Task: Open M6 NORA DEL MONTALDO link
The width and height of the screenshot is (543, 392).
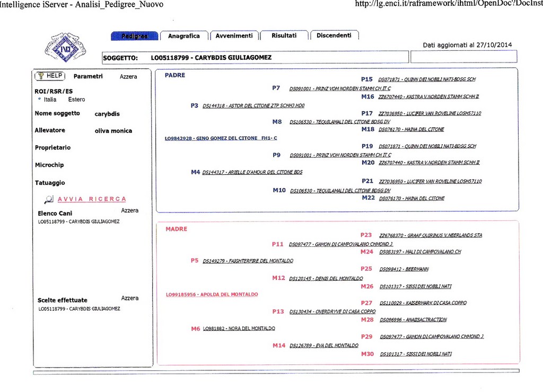Action: (239, 328)
